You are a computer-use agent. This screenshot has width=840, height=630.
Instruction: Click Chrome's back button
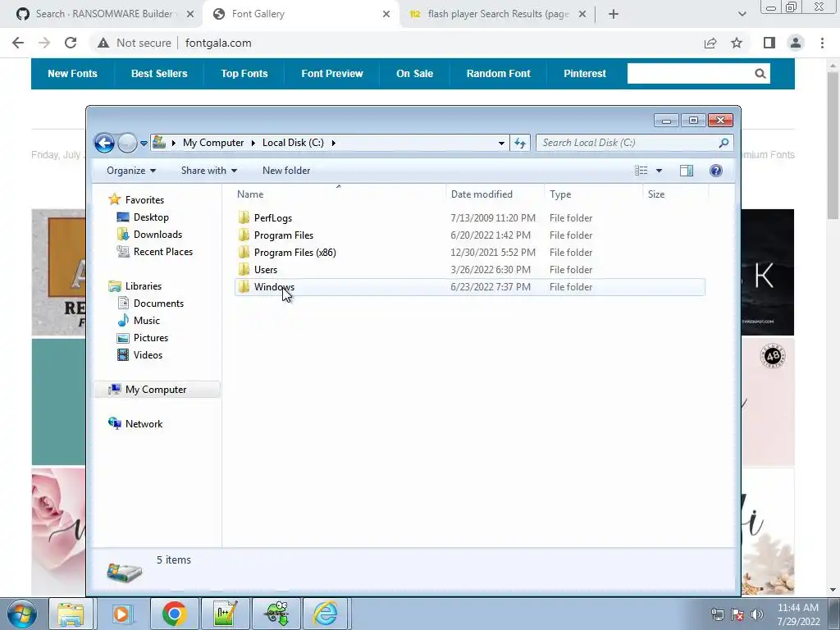coord(18,43)
